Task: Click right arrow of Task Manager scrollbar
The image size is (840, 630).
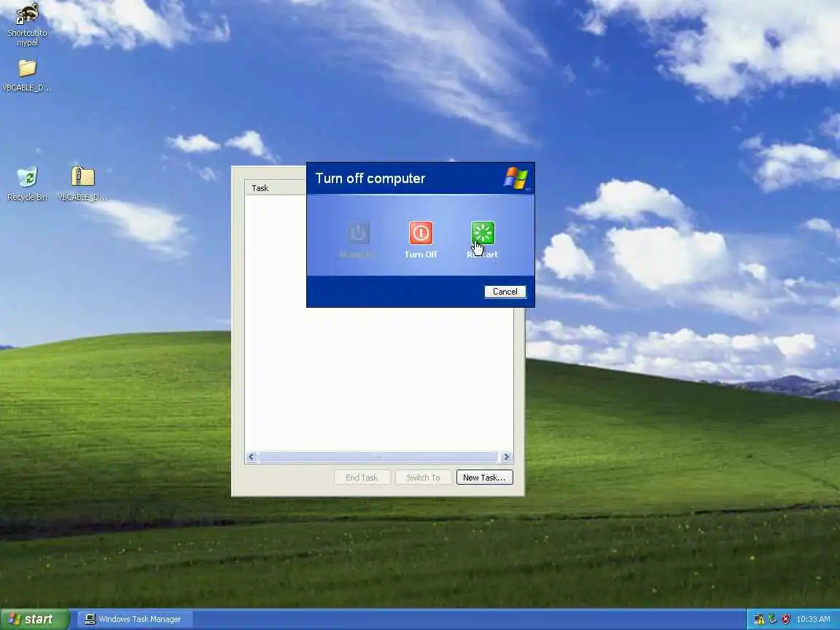Action: 506,457
